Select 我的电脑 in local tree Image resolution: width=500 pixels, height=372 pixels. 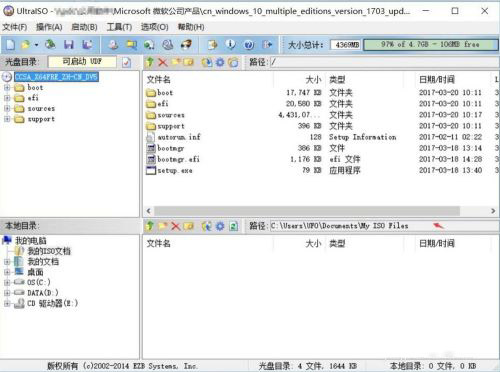coord(31,241)
